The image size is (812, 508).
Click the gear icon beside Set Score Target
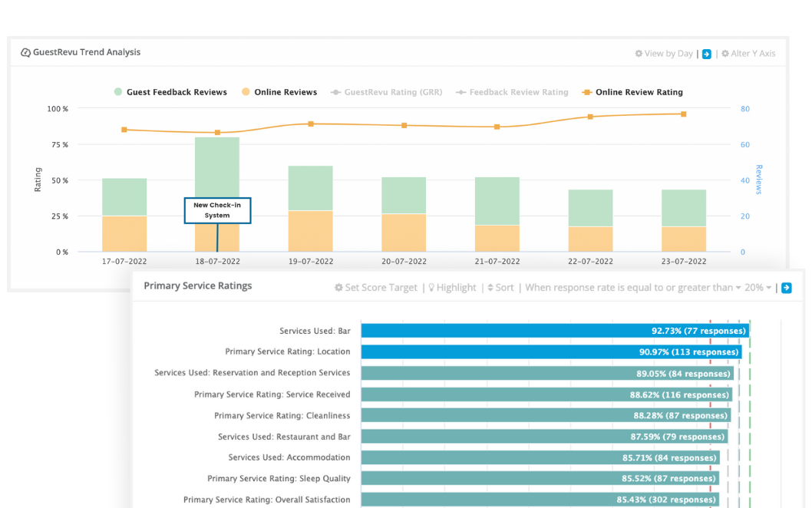[338, 288]
